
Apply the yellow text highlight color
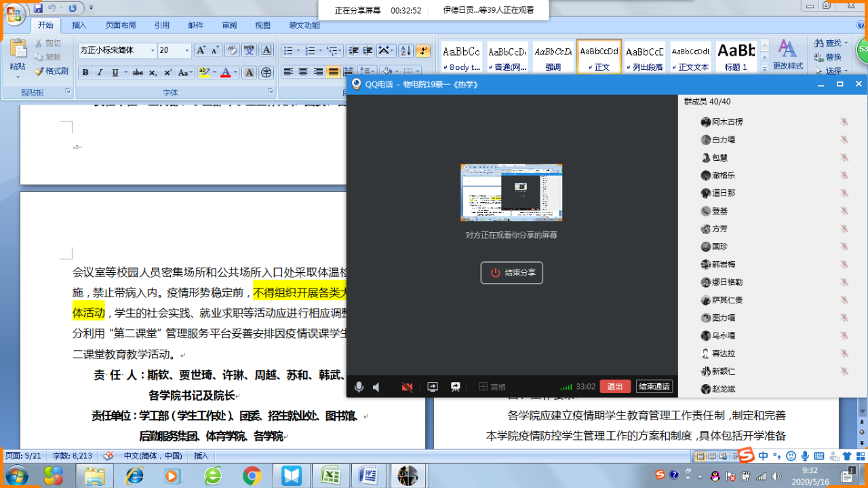[x=203, y=73]
